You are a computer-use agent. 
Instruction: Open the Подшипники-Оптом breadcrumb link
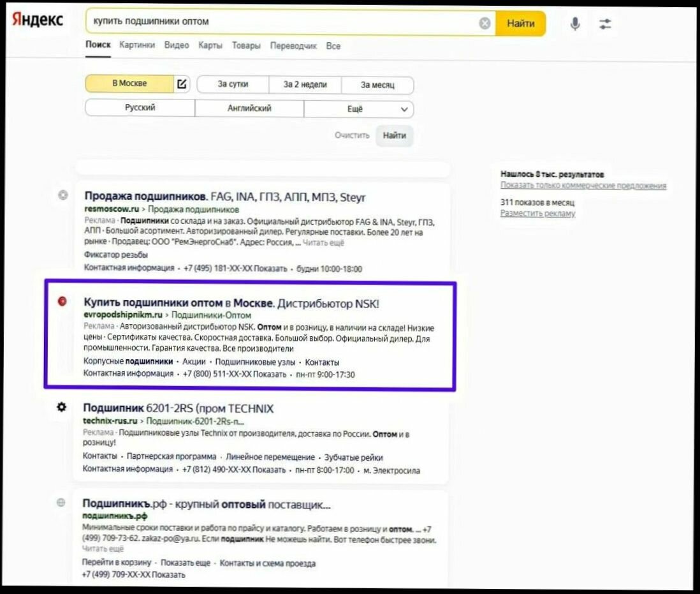click(x=211, y=315)
